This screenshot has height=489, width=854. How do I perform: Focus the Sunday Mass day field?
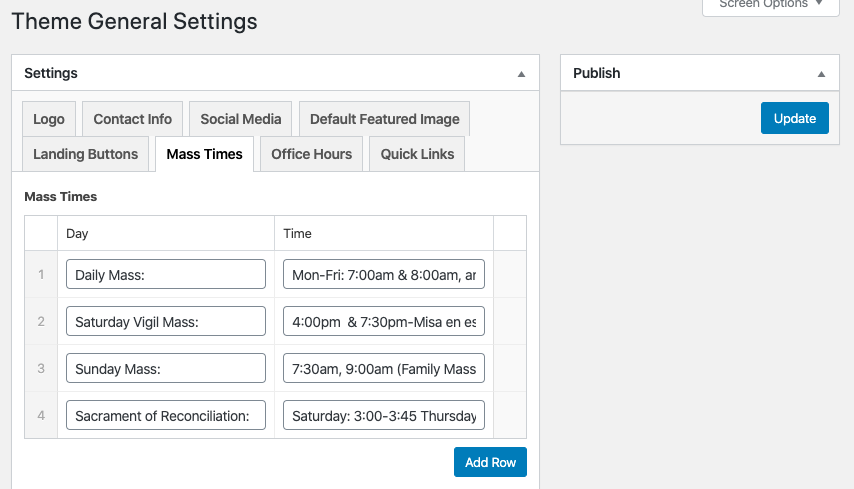[x=166, y=369]
